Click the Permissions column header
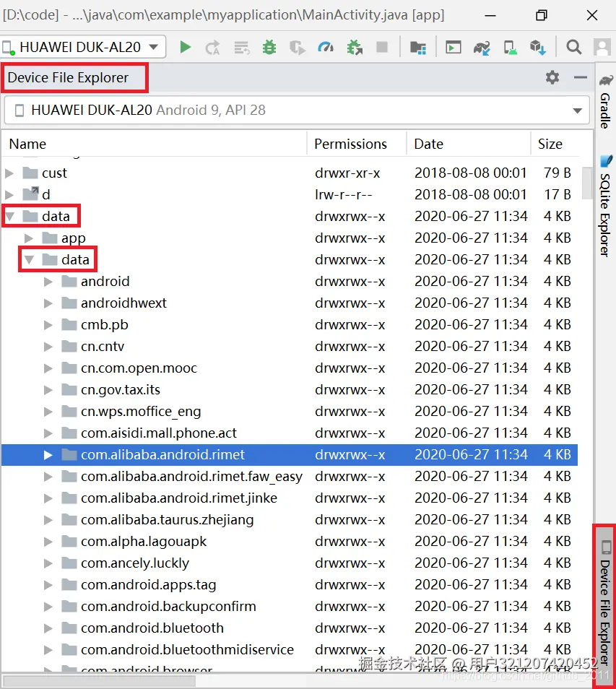 pos(357,144)
